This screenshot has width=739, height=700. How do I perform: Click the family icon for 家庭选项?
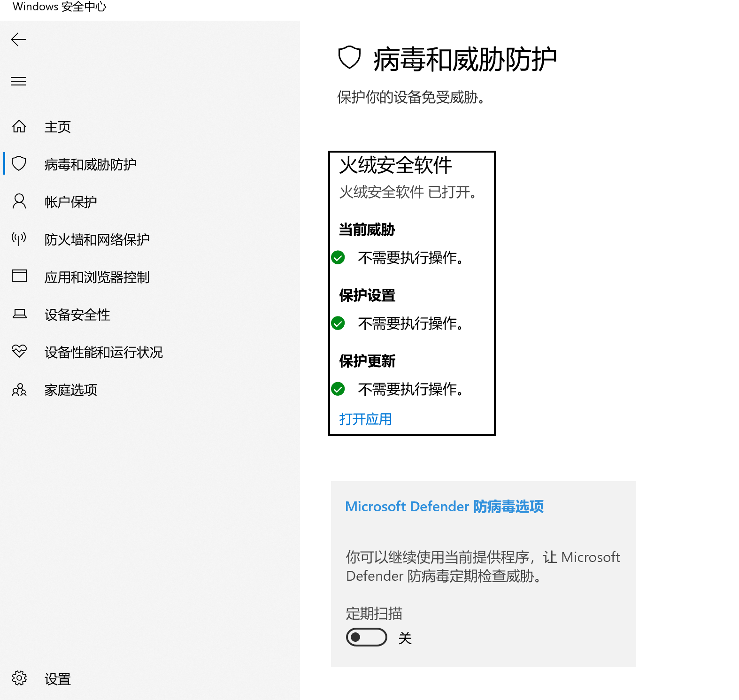(x=19, y=390)
